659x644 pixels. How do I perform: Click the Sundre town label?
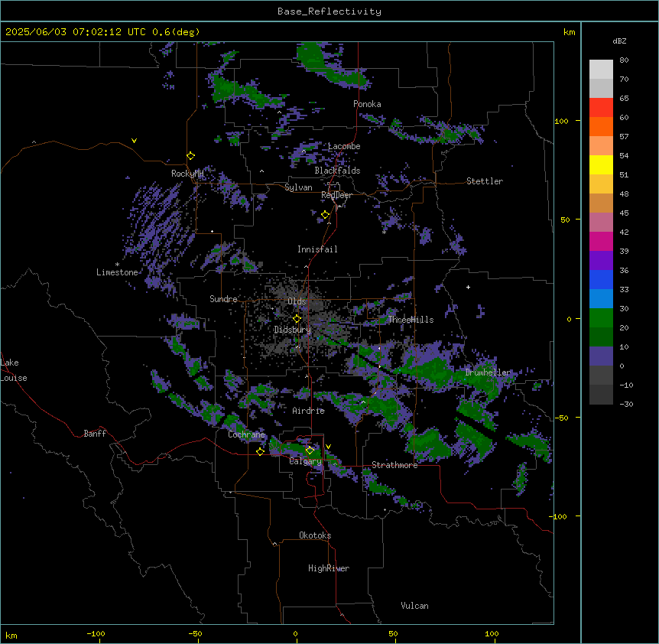223,299
